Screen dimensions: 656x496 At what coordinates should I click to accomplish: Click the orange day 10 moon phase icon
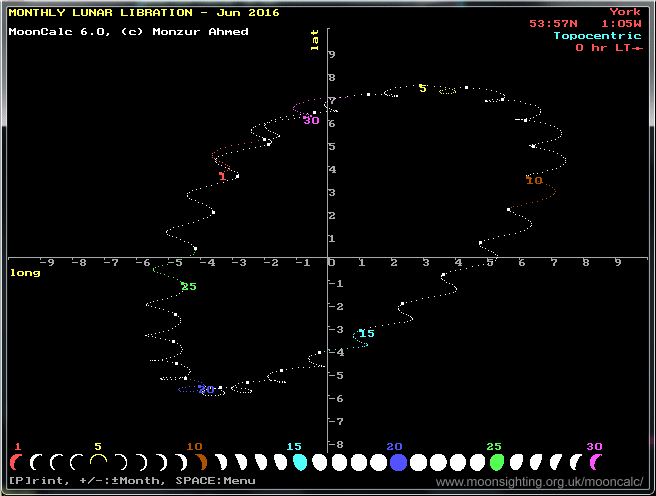point(200,462)
